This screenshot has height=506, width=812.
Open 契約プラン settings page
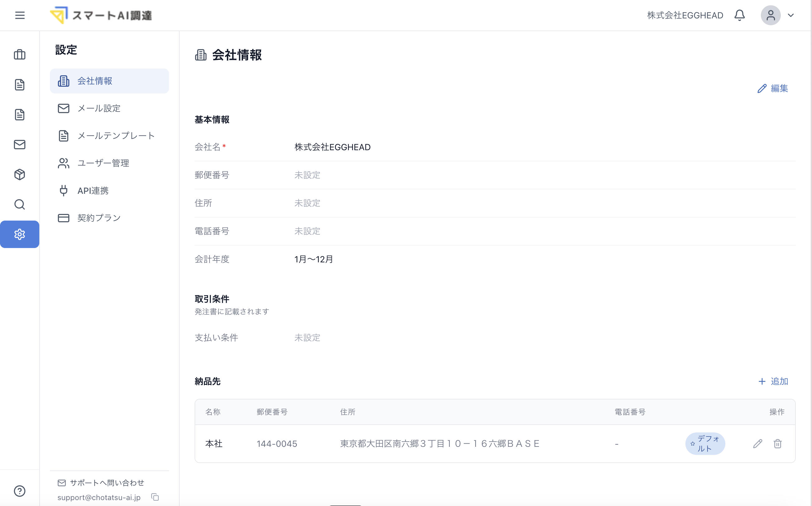coord(109,218)
